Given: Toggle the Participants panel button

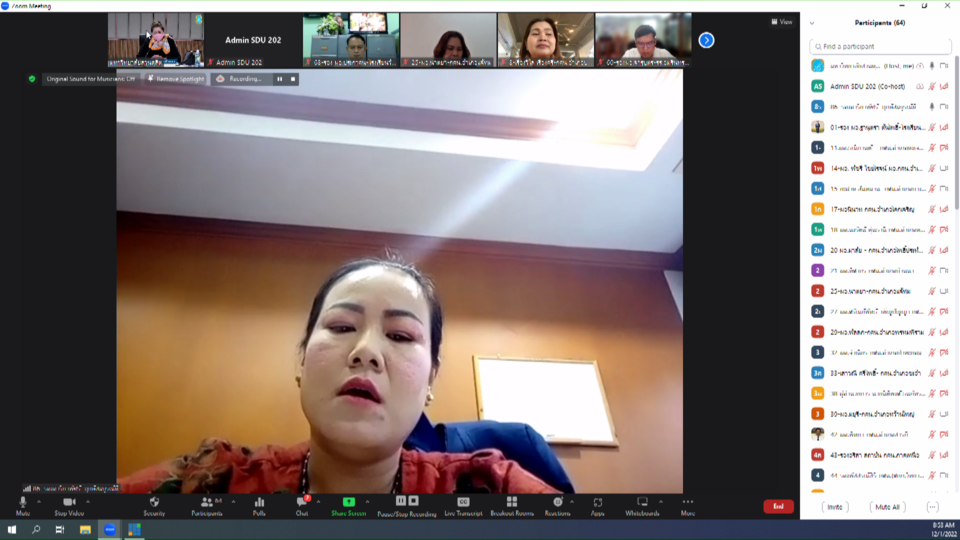Looking at the screenshot, I should 207,506.
